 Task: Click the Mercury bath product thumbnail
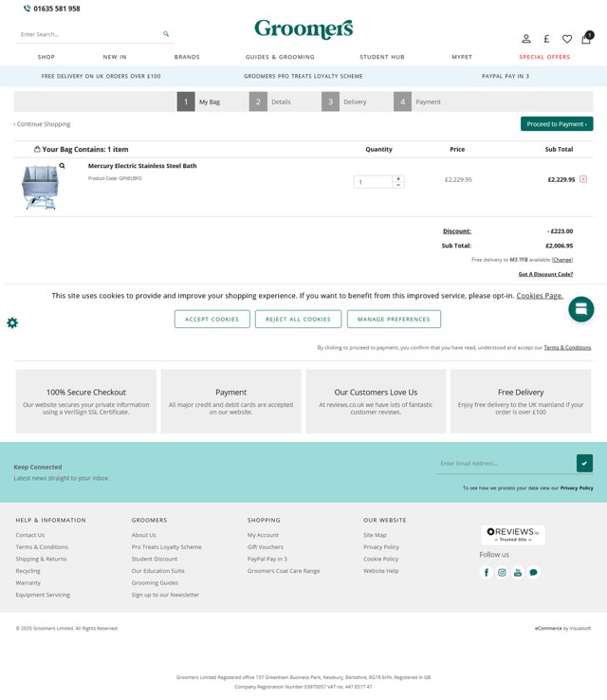40,187
